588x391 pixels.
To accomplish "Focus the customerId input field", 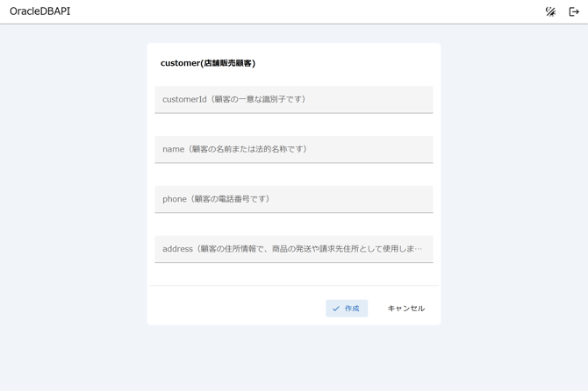I will tap(293, 100).
